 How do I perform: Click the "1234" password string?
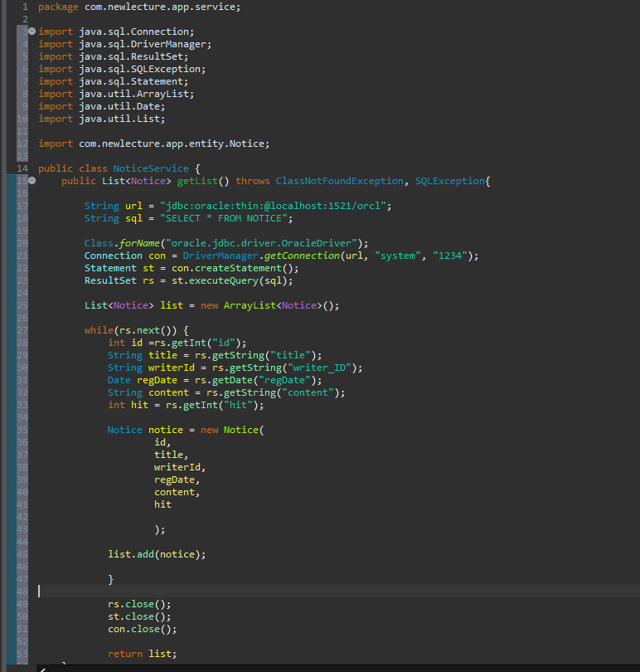[450, 256]
